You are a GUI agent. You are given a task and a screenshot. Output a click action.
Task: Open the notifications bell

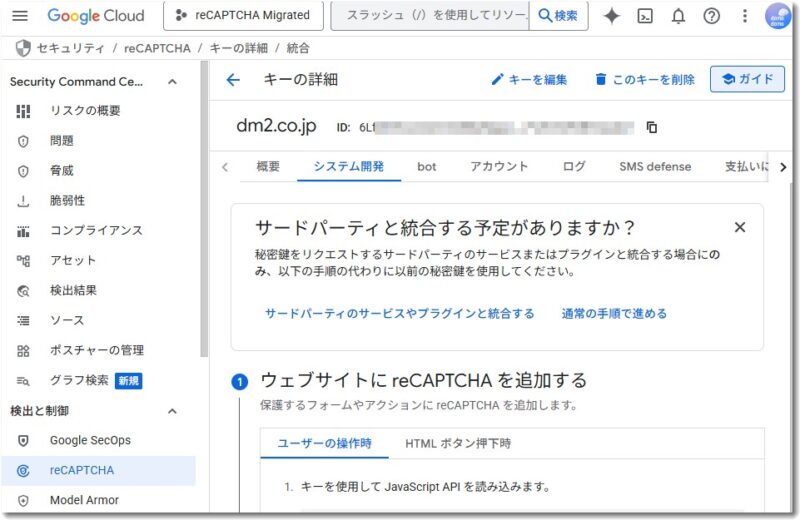click(678, 16)
